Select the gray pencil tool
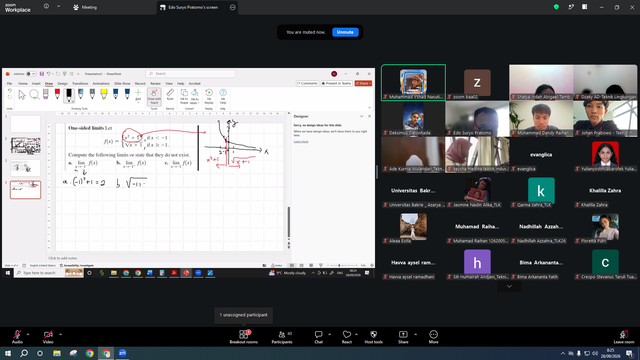 tap(92, 95)
